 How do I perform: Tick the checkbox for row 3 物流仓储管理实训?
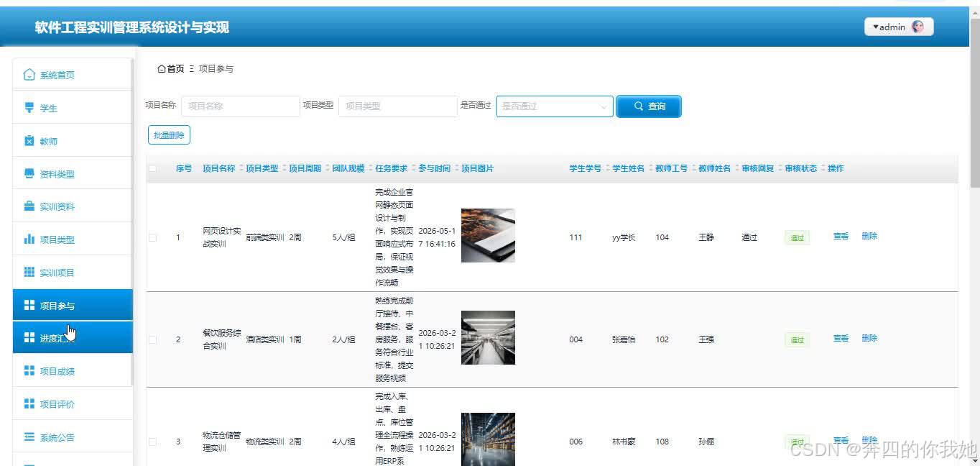pos(152,442)
